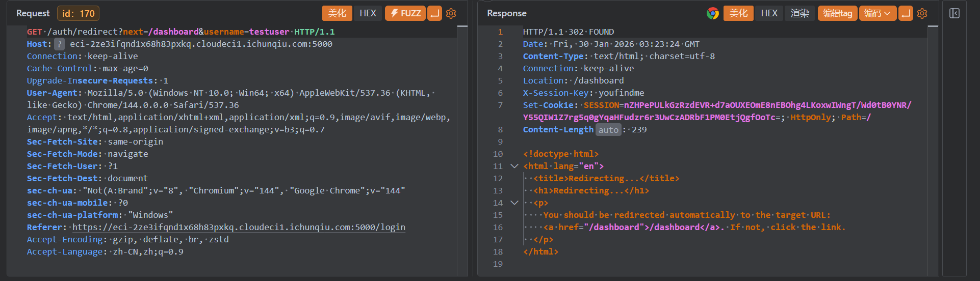
Task: Open Request editor settings gear
Action: tap(451, 13)
